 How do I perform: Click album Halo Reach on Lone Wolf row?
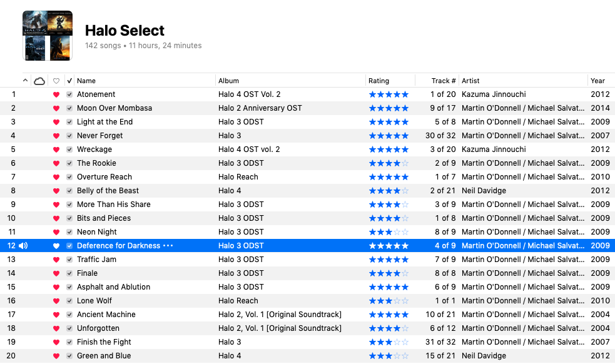coord(238,301)
